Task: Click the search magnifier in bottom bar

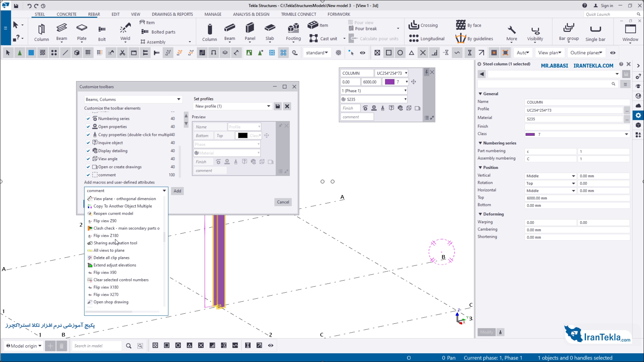Action: coord(128,346)
